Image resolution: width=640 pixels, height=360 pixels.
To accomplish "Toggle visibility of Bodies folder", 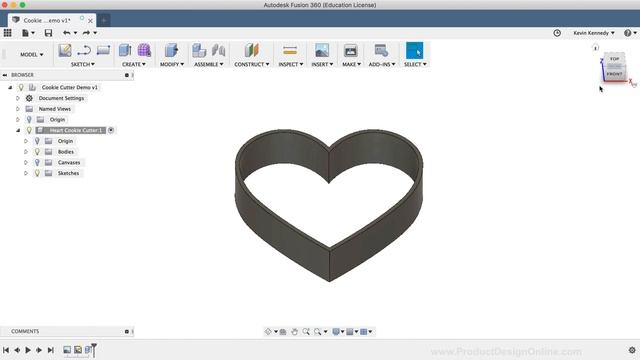I will [x=37, y=152].
